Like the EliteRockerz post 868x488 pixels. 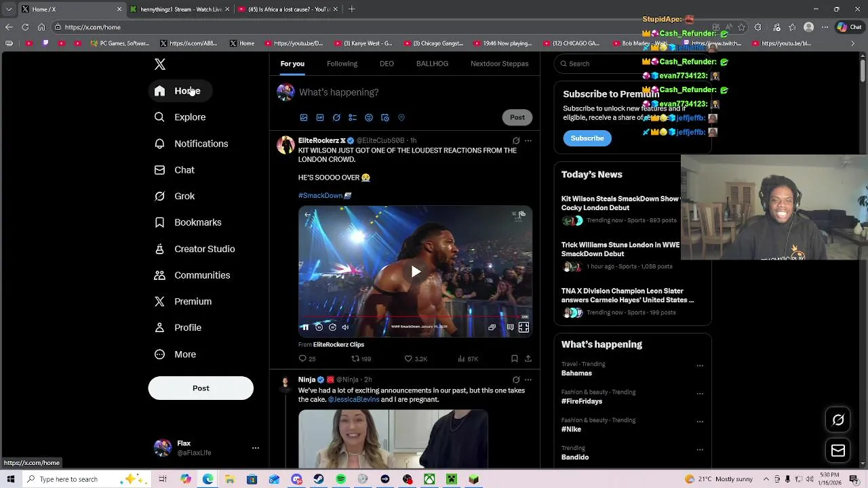tap(408, 359)
